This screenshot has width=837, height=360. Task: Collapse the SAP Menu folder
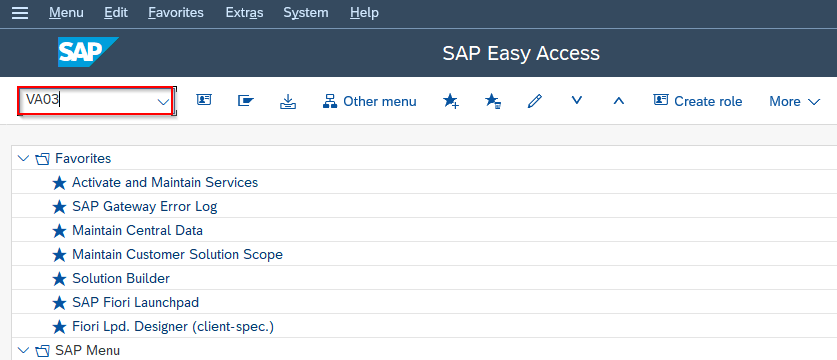coord(23,350)
